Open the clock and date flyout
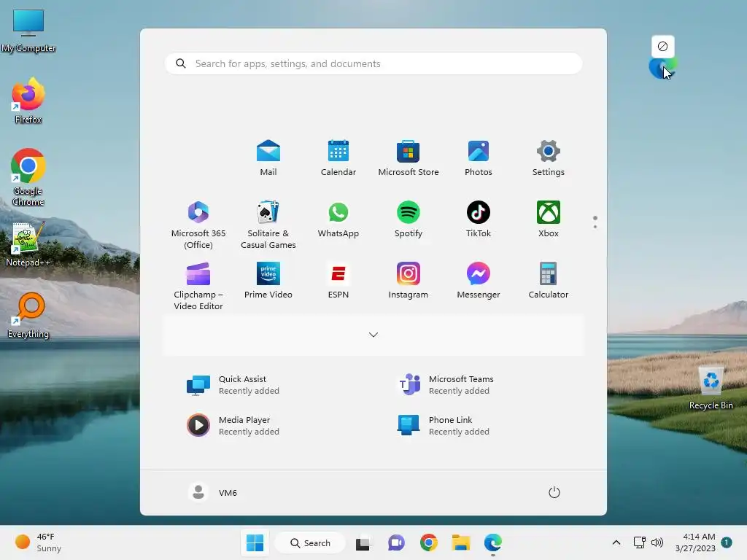Viewport: 747px width, 560px height. point(695,542)
